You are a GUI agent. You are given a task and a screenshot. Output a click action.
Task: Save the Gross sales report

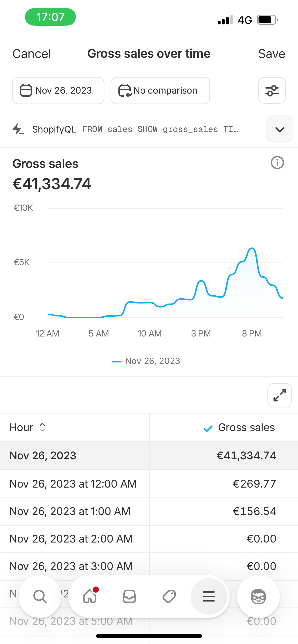click(271, 54)
